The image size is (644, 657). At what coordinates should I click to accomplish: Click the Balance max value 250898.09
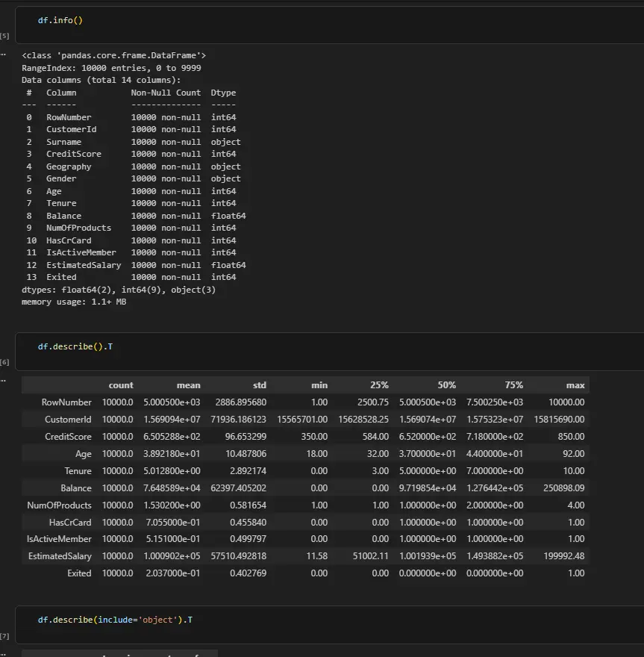click(x=563, y=488)
